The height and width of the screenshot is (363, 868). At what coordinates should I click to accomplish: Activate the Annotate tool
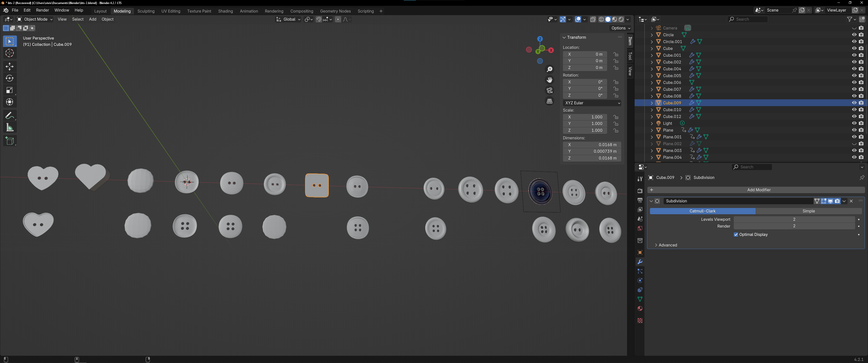tap(9, 115)
